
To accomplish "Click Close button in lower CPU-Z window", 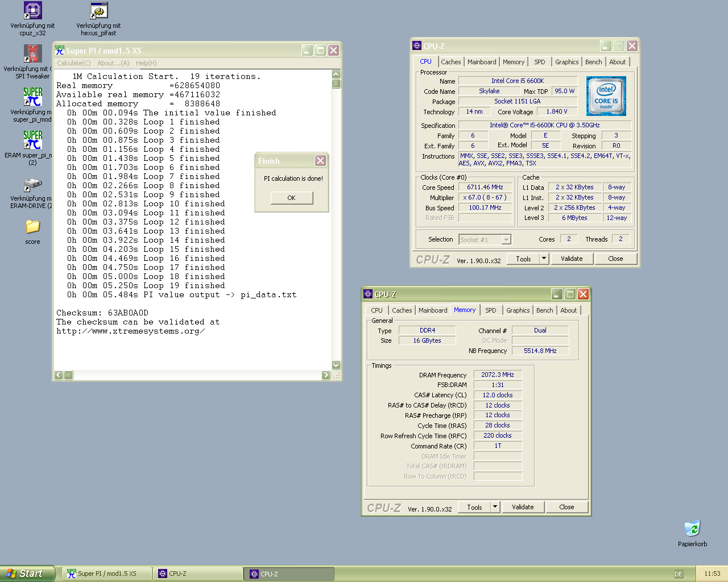I will (x=566, y=508).
